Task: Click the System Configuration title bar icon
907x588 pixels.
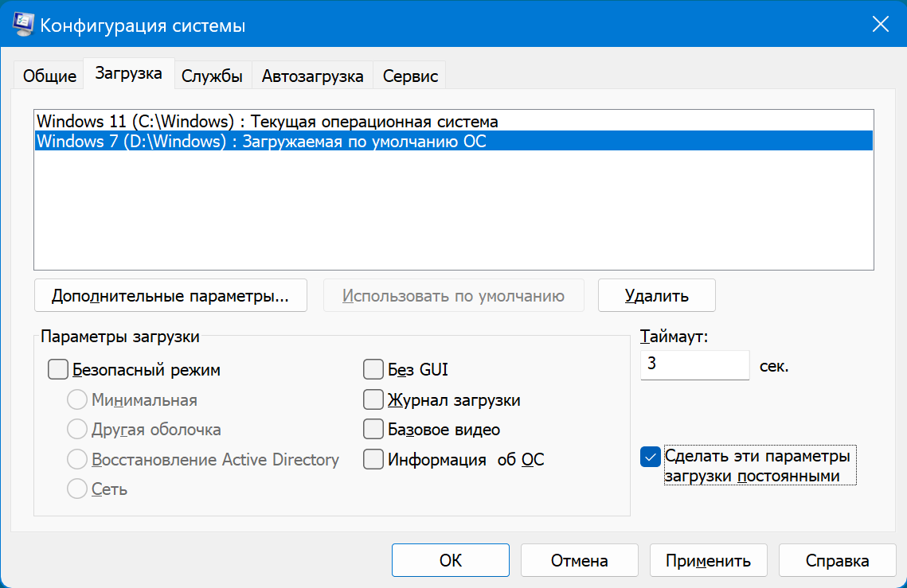Action: (x=23, y=25)
